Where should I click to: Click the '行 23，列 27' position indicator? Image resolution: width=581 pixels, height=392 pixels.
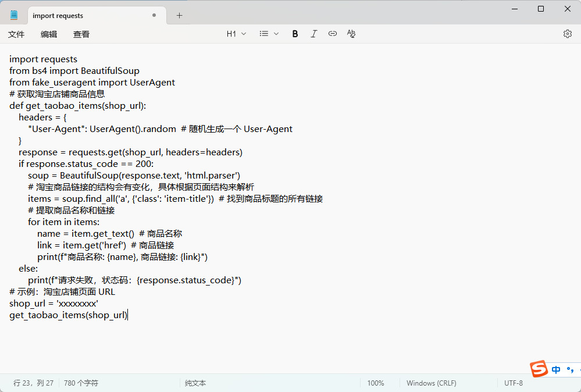point(33,383)
